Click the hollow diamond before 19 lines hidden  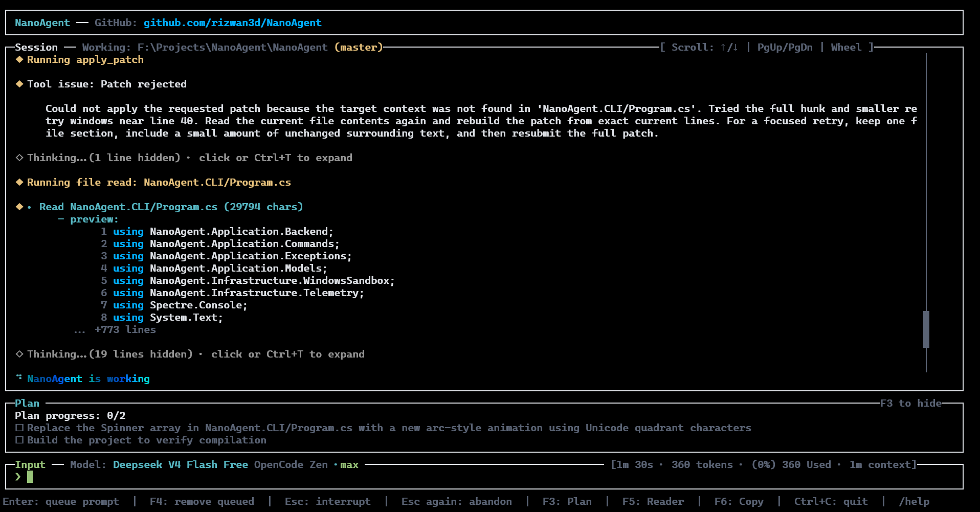coord(19,354)
